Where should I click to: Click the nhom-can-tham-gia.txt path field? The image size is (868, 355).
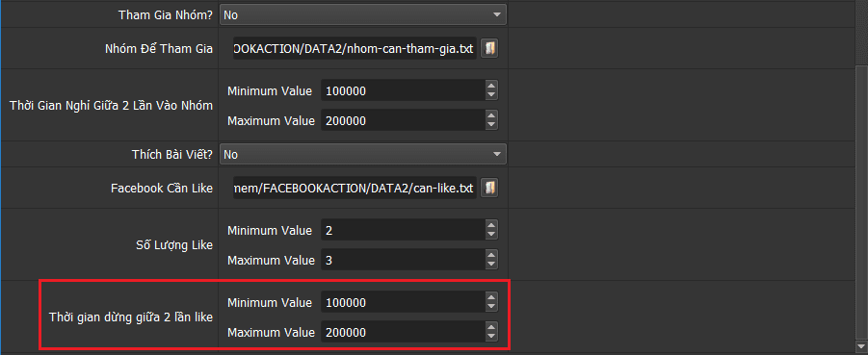click(x=355, y=49)
